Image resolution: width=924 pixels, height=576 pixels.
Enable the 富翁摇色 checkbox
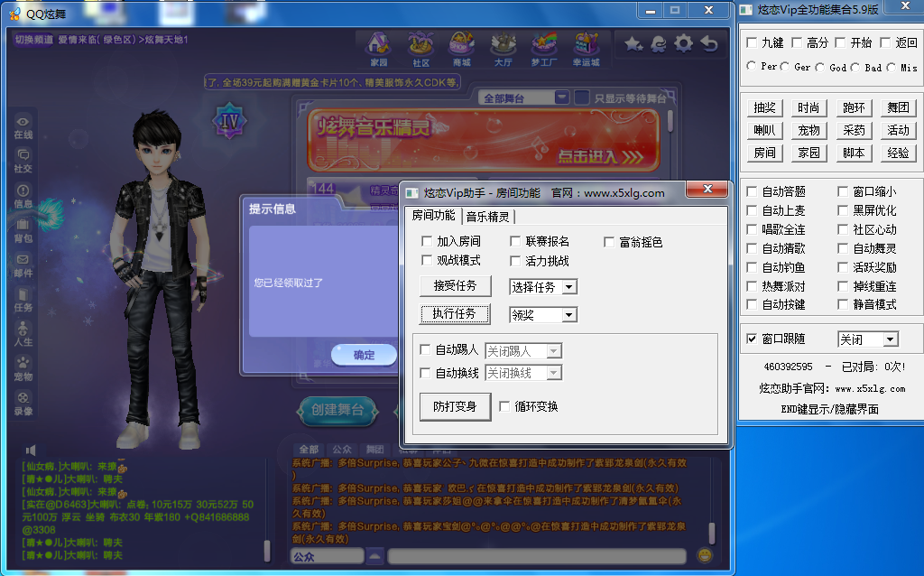coord(609,242)
